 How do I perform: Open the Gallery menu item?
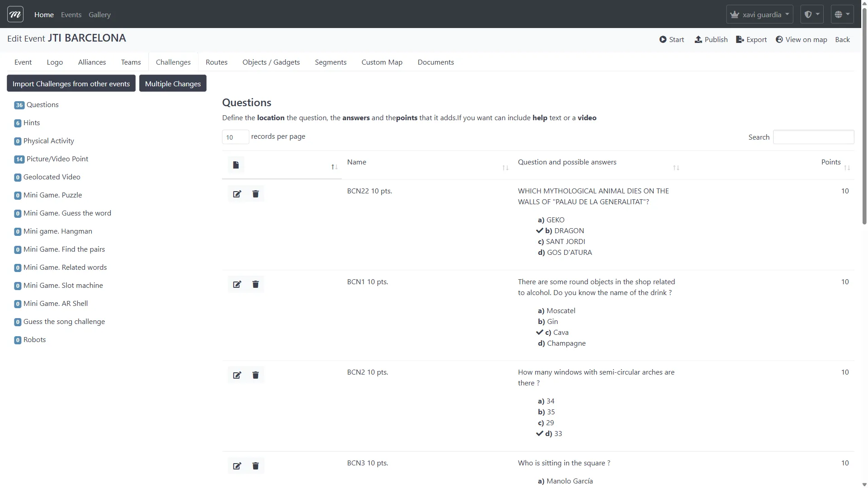pyautogui.click(x=99, y=14)
